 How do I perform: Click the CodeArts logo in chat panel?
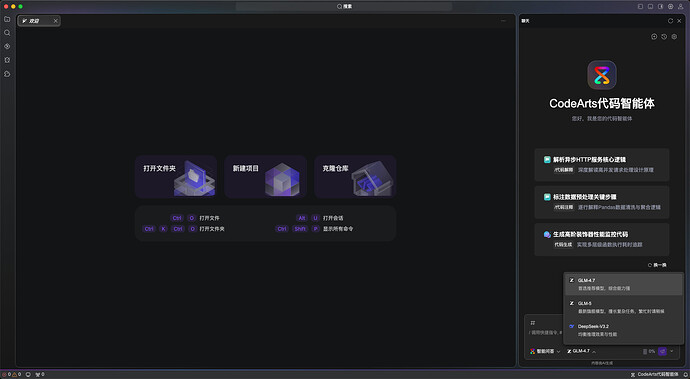coord(602,75)
